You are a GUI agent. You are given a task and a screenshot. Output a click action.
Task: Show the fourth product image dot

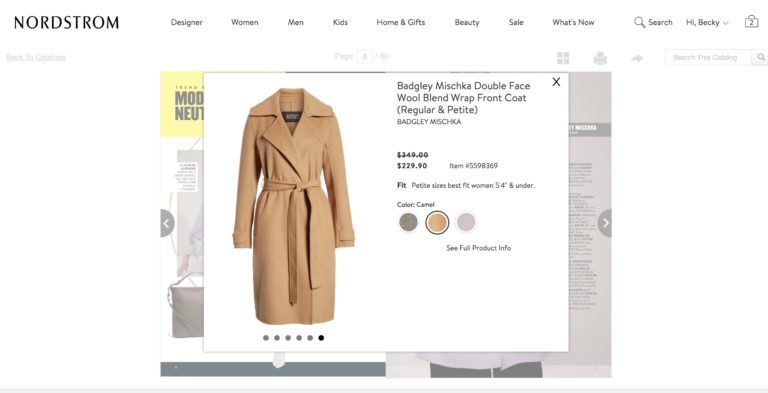click(x=299, y=338)
